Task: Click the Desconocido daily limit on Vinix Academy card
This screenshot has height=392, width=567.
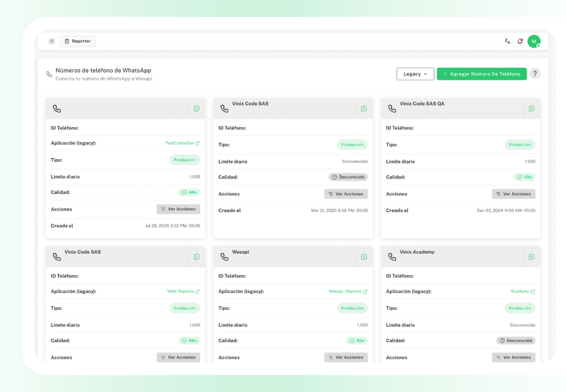Action: [523, 325]
